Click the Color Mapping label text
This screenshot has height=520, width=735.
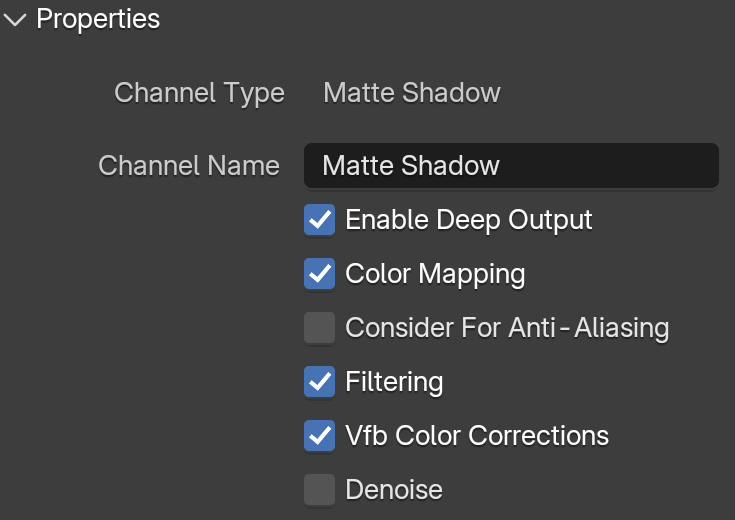pos(435,274)
